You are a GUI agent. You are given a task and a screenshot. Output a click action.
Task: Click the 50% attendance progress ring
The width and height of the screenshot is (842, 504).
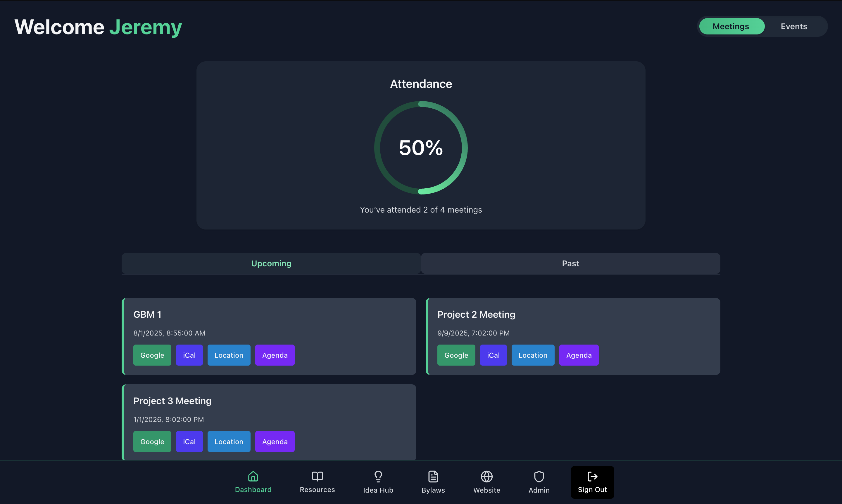(x=421, y=148)
